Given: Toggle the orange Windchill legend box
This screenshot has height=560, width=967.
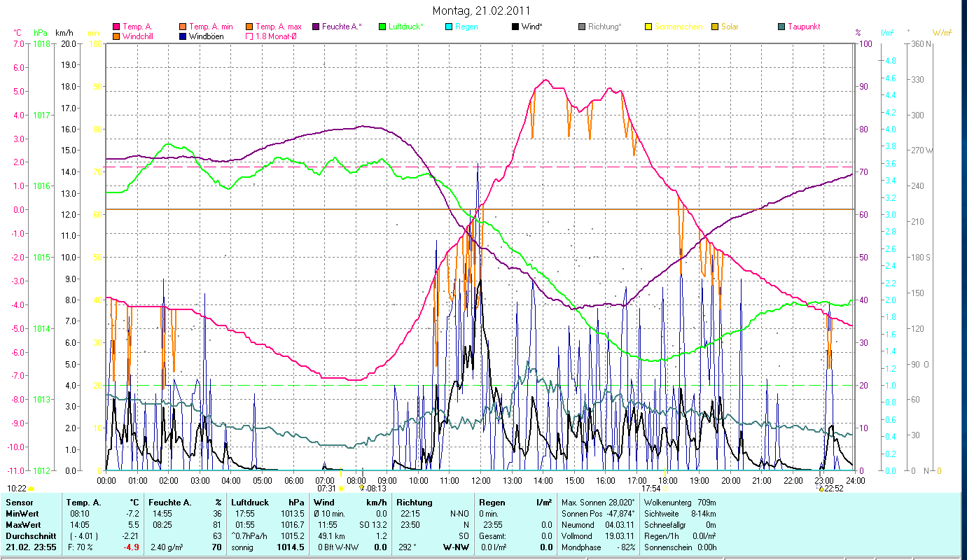Looking at the screenshot, I should coord(116,36).
